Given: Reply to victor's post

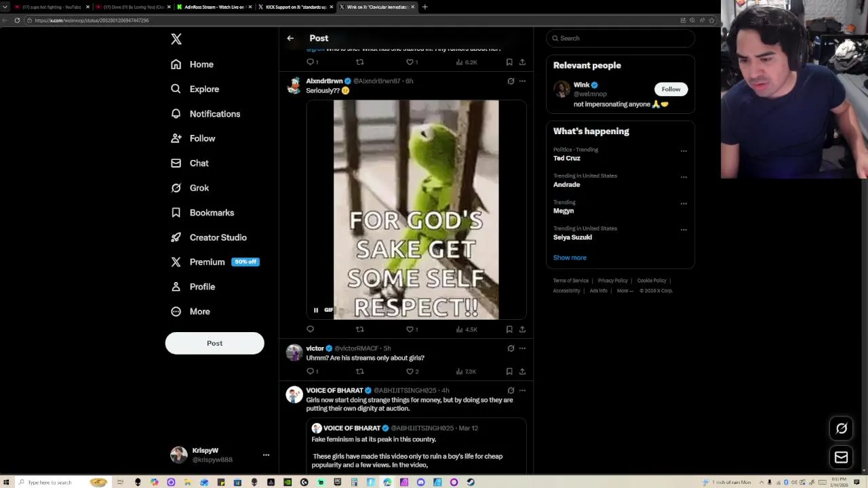Looking at the screenshot, I should click(x=312, y=371).
